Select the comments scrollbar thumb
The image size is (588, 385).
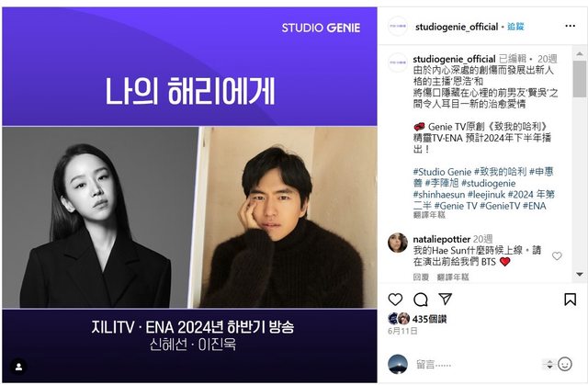click(x=580, y=79)
